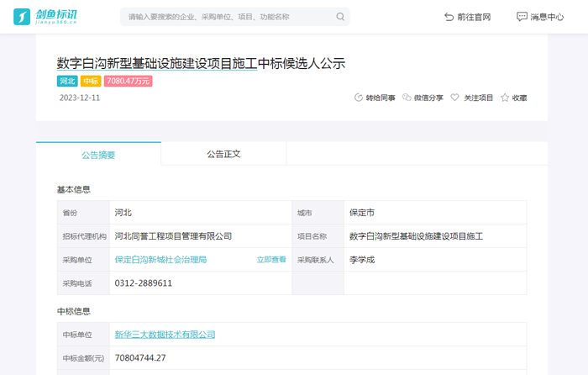
Task: Open 消息中心 message icon
Action: tap(522, 17)
